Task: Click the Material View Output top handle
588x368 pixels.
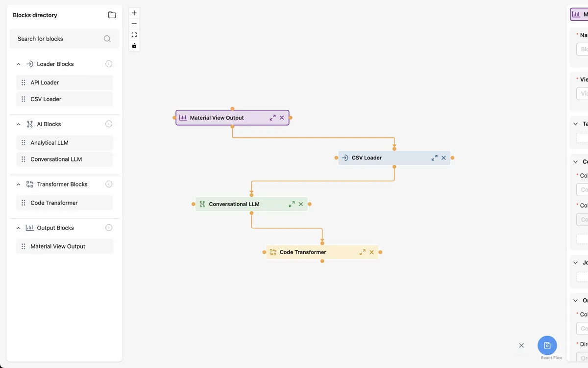Action: pyautogui.click(x=232, y=109)
